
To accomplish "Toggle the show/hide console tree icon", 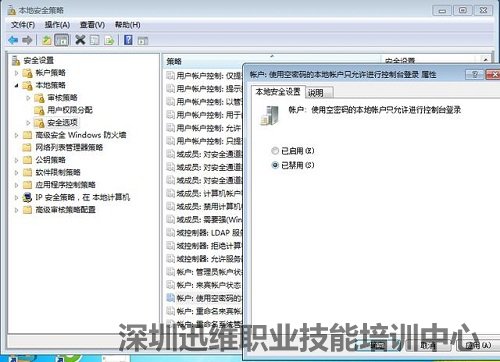I will 61,40.
